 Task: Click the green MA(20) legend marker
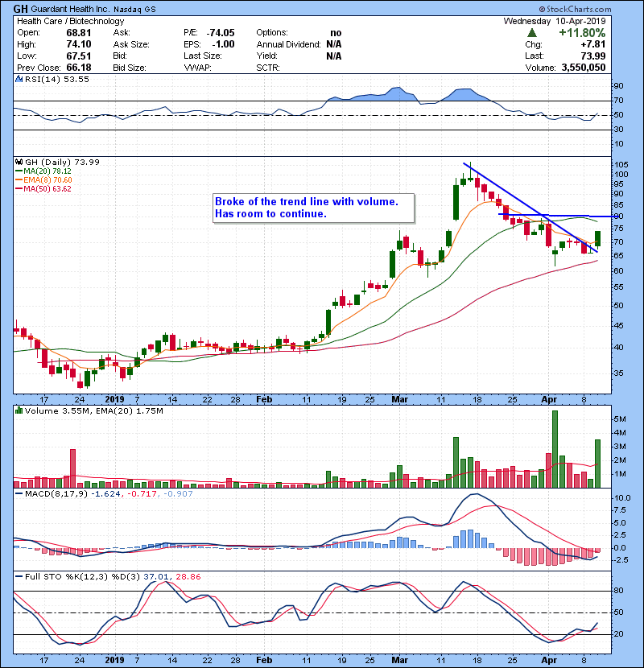coord(17,171)
